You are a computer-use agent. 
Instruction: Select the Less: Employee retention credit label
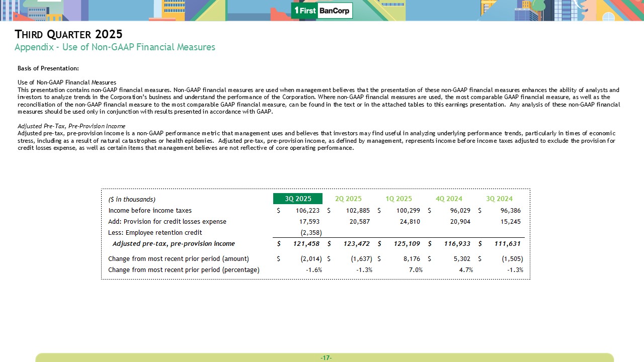pyautogui.click(x=155, y=233)
